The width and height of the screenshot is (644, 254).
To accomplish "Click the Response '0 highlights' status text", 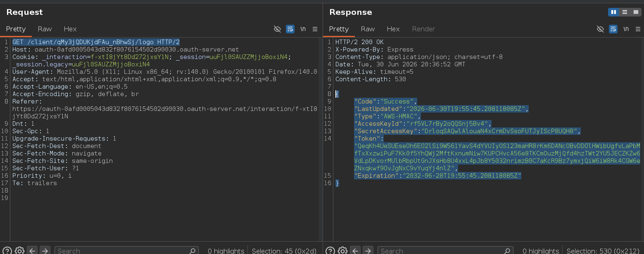I will 541,251.
